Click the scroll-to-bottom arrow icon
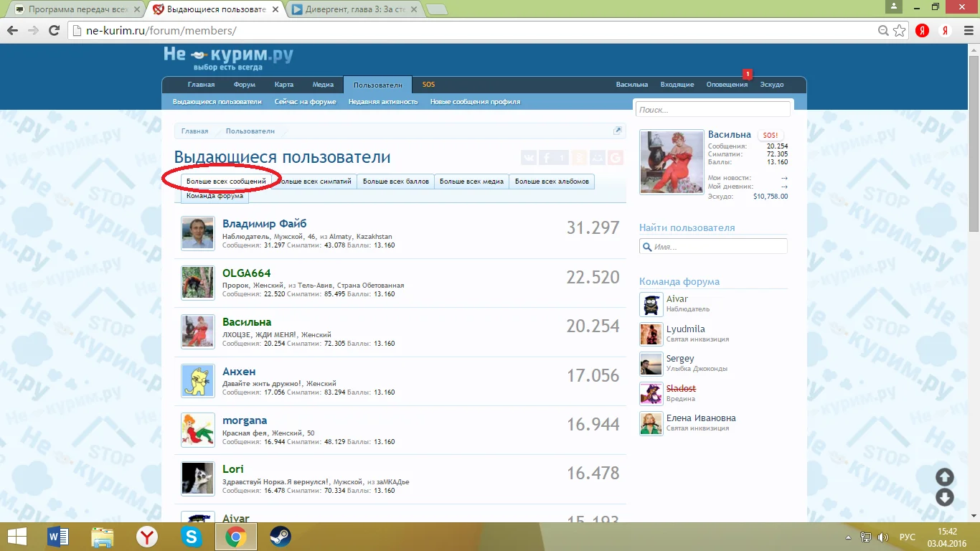This screenshot has width=980, height=551. click(945, 497)
